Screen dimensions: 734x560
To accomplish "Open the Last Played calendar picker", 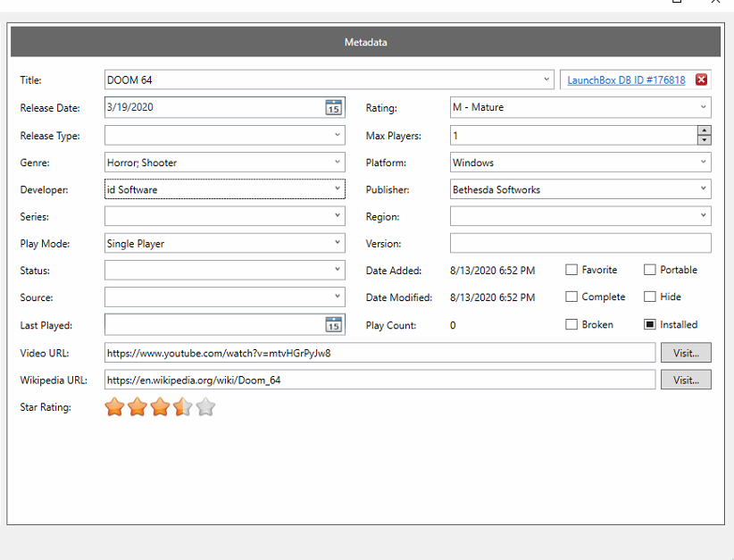I will click(x=333, y=324).
